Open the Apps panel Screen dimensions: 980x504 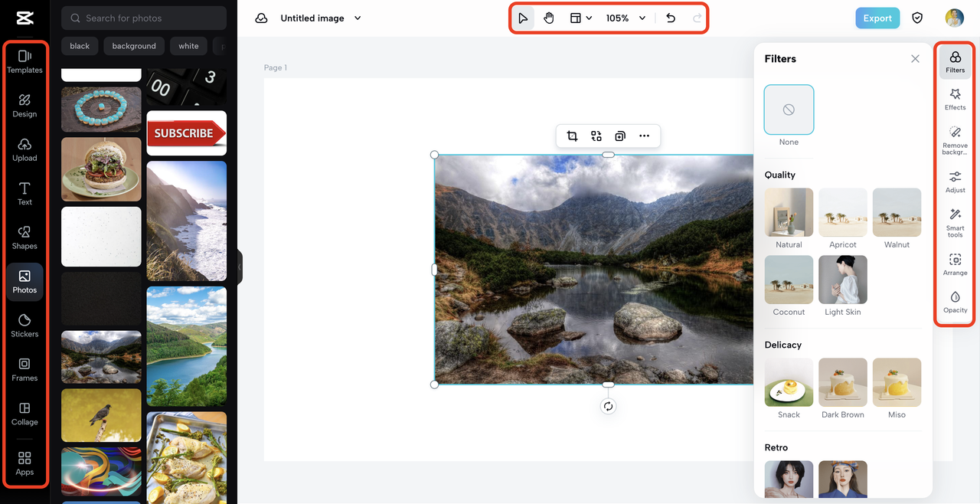point(24,463)
